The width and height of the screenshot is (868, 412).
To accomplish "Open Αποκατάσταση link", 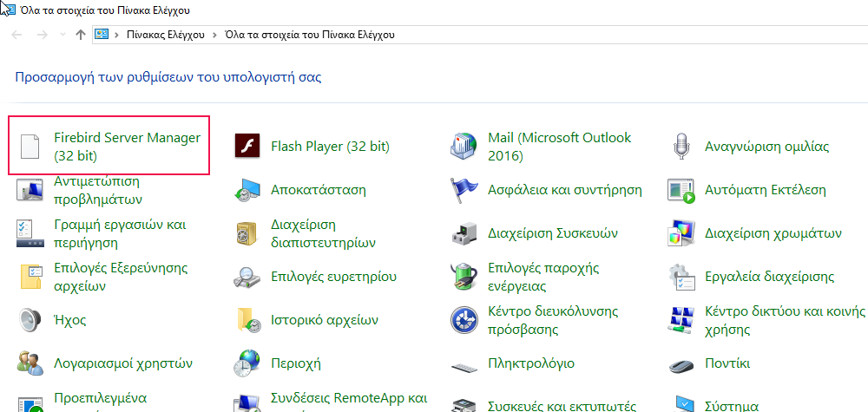I will point(319,190).
